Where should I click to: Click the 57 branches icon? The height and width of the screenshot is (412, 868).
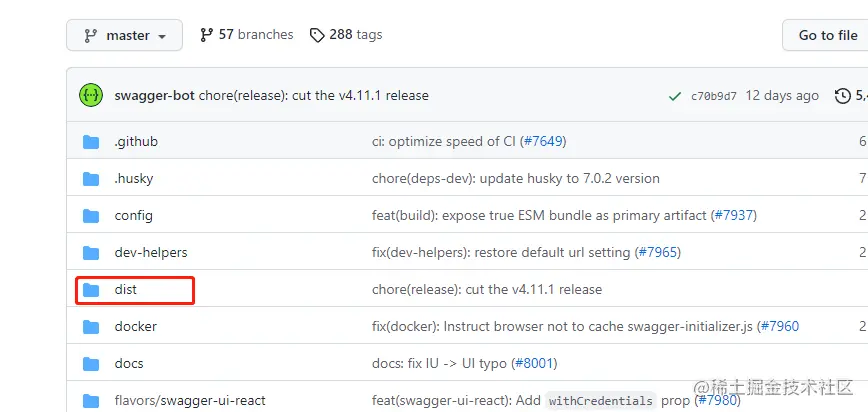coord(207,35)
